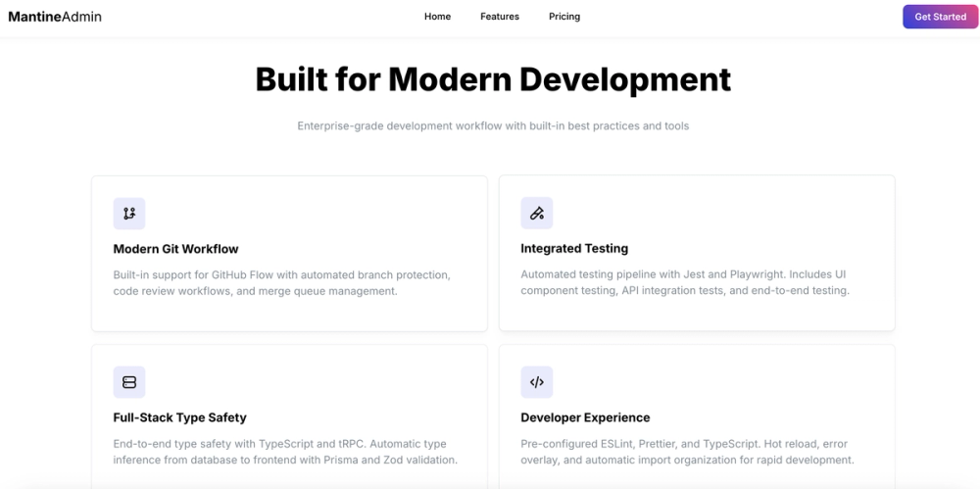The width and height of the screenshot is (980, 489).
Task: Click the Developer Experience heading
Action: [x=585, y=417]
